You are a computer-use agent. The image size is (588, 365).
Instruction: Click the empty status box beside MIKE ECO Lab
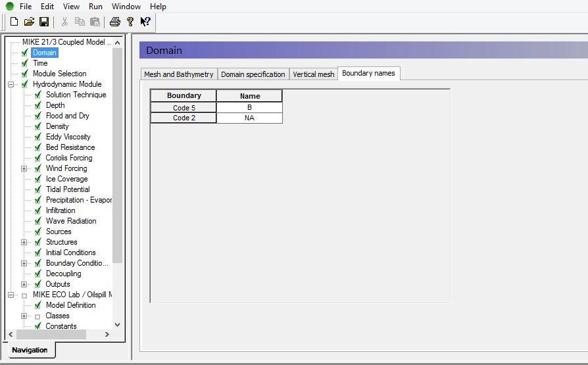pos(24,295)
